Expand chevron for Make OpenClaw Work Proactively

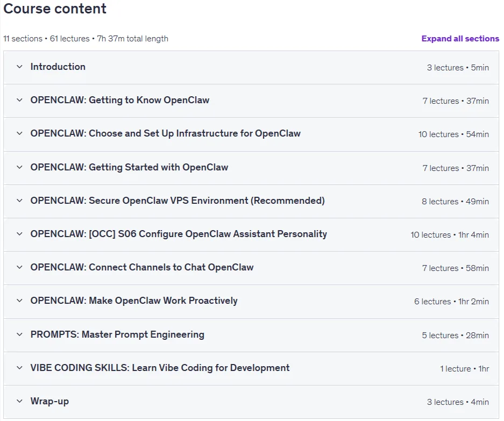19,301
